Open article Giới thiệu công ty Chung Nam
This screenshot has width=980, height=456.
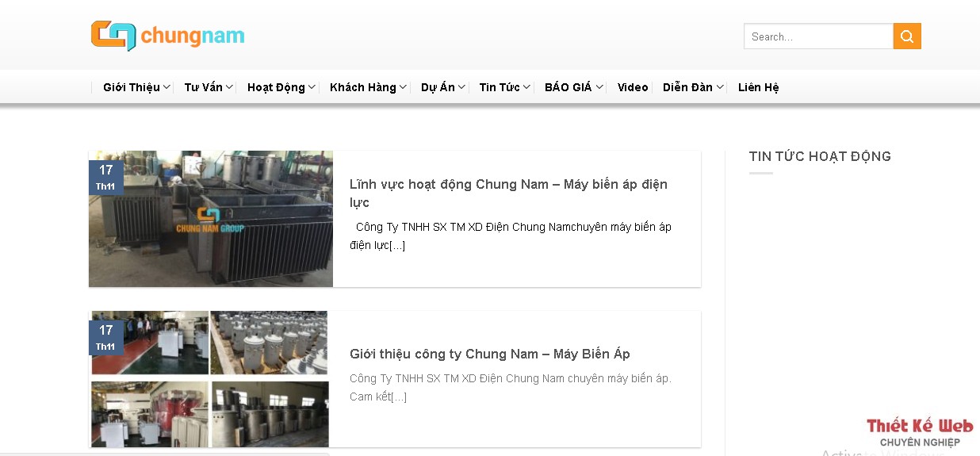(x=489, y=354)
